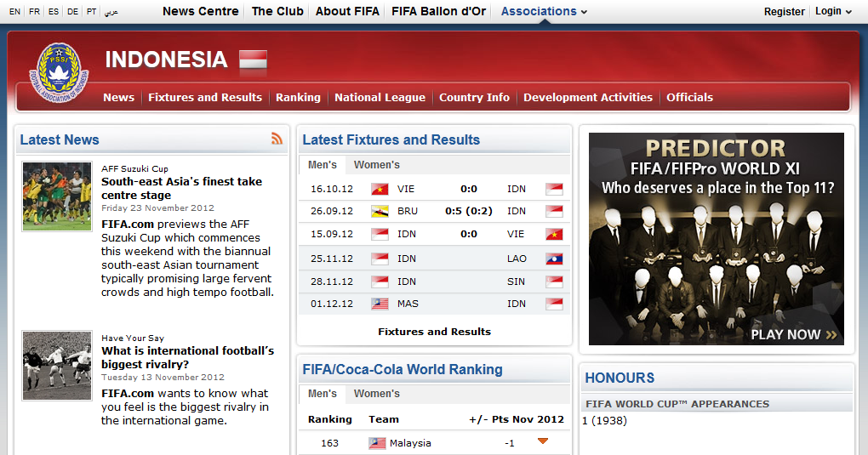Open the National League nav tab

pyautogui.click(x=380, y=98)
